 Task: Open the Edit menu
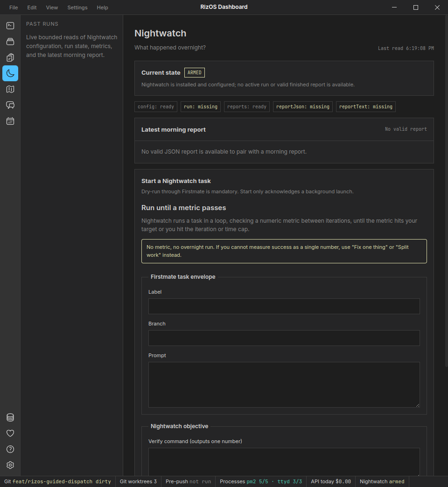[x=32, y=7]
